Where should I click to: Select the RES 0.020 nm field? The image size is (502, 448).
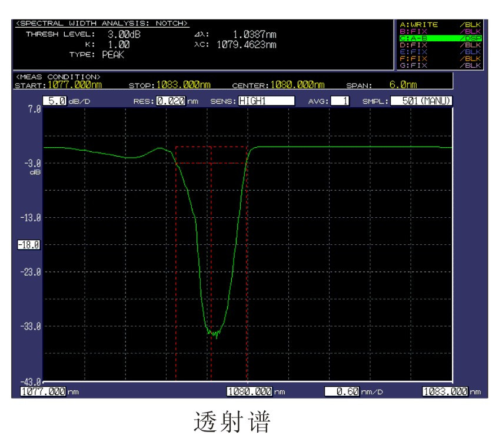click(171, 101)
